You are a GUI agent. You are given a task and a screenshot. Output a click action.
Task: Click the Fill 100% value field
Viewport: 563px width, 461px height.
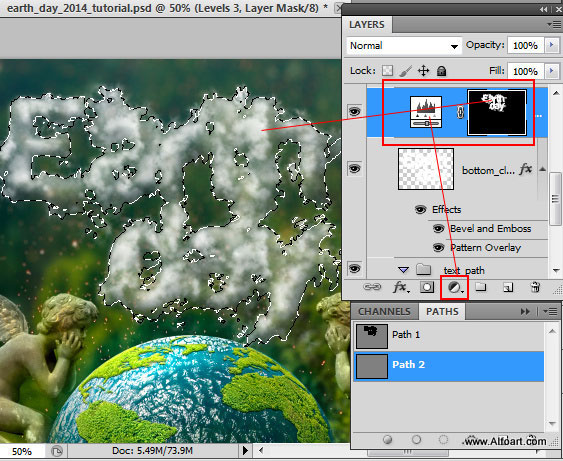[526, 71]
